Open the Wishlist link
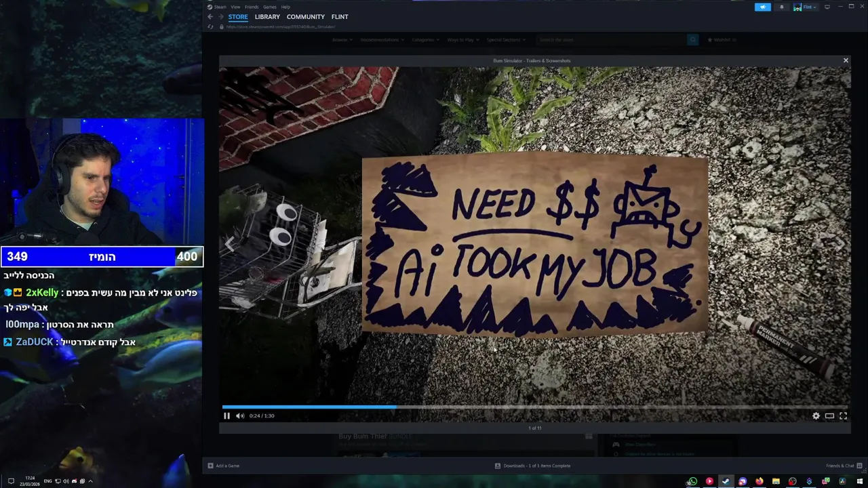 point(722,40)
